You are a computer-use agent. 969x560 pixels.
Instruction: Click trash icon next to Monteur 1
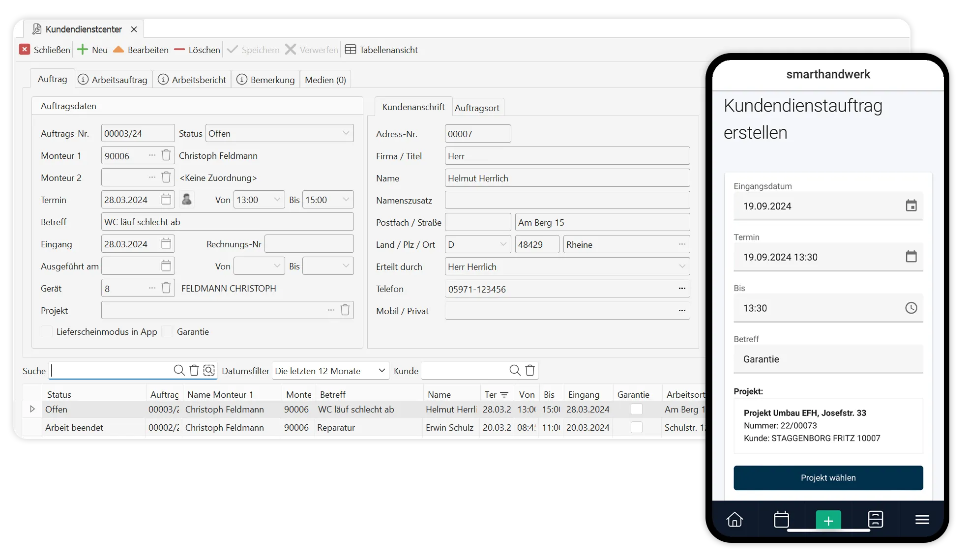pos(166,155)
